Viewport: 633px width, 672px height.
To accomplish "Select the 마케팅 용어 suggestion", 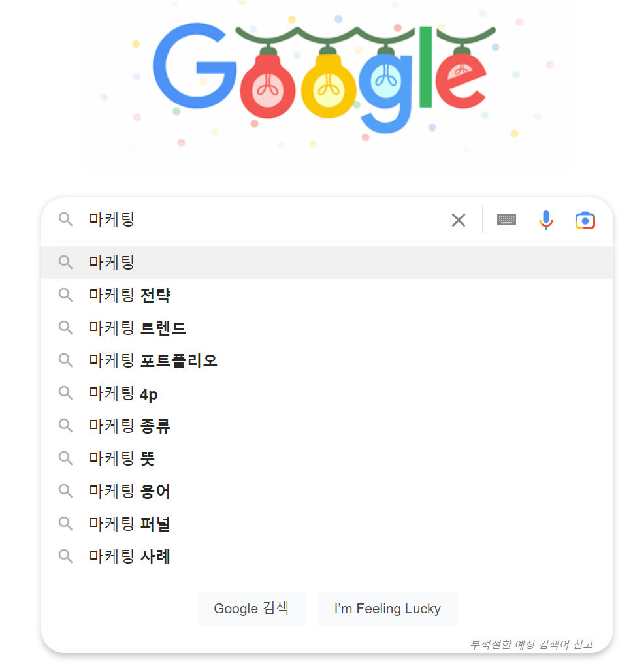I will tap(127, 490).
